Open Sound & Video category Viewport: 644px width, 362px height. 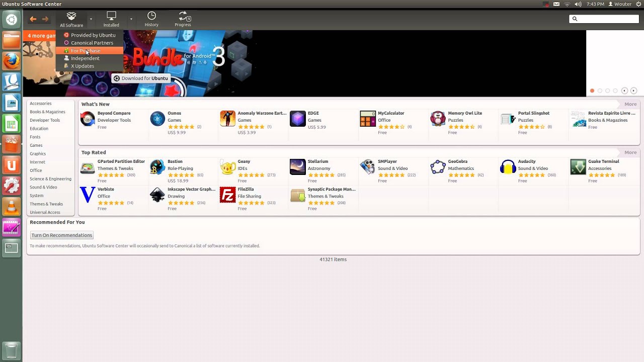point(43,187)
